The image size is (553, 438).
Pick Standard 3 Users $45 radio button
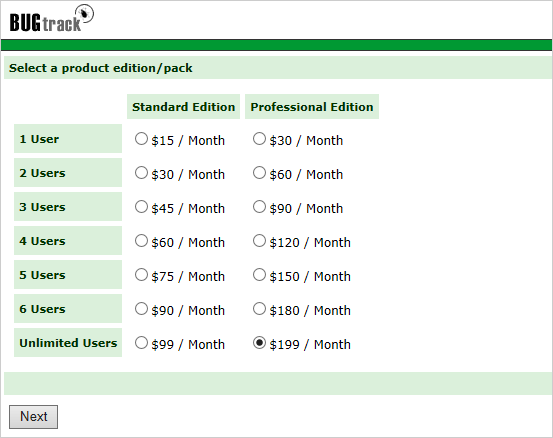[141, 207]
